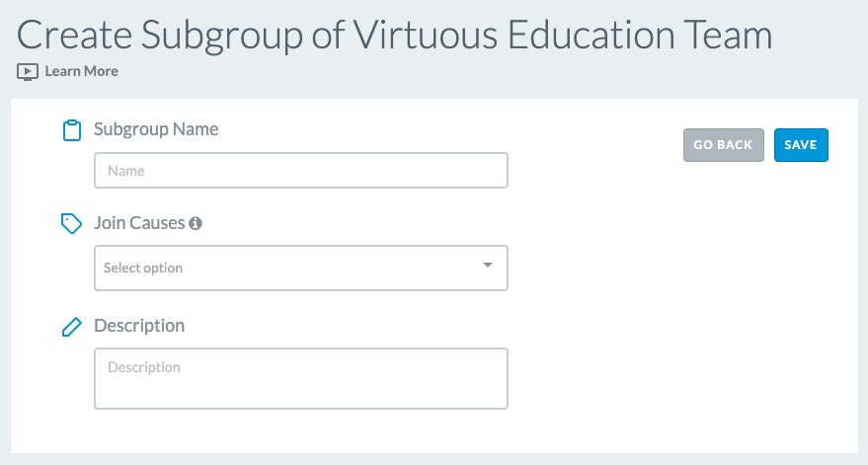The width and height of the screenshot is (868, 465).
Task: Click the Learn More video play icon
Action: pyautogui.click(x=27, y=72)
